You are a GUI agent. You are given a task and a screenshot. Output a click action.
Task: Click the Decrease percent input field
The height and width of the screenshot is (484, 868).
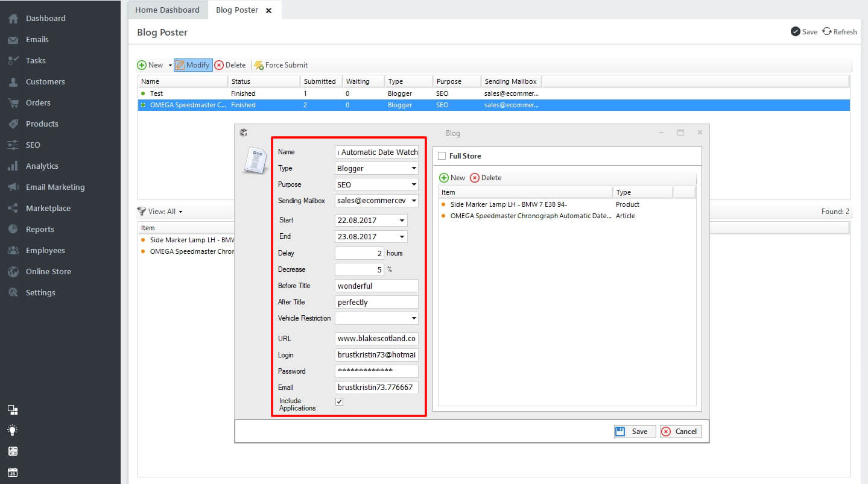click(360, 269)
